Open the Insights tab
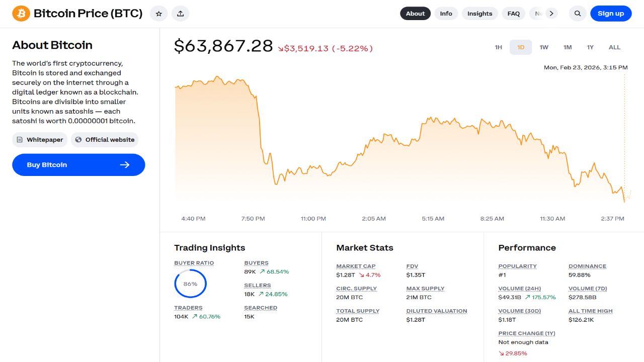 point(479,14)
